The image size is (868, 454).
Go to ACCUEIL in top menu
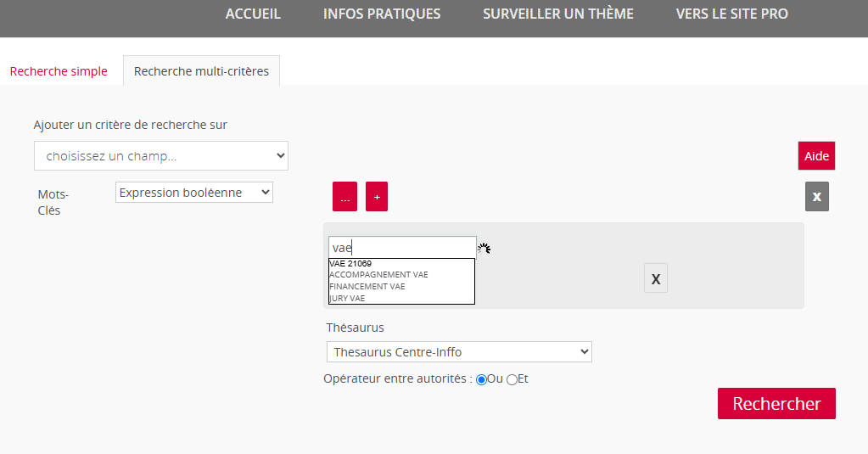pyautogui.click(x=253, y=14)
